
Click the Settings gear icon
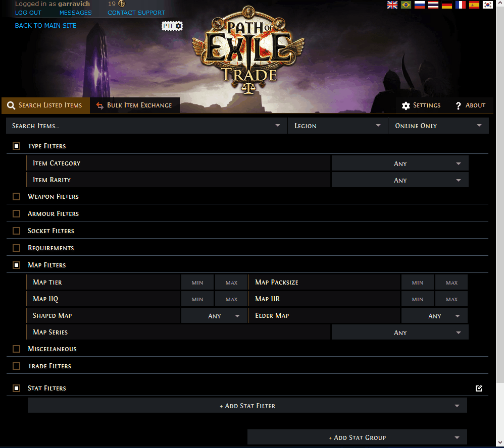(406, 105)
